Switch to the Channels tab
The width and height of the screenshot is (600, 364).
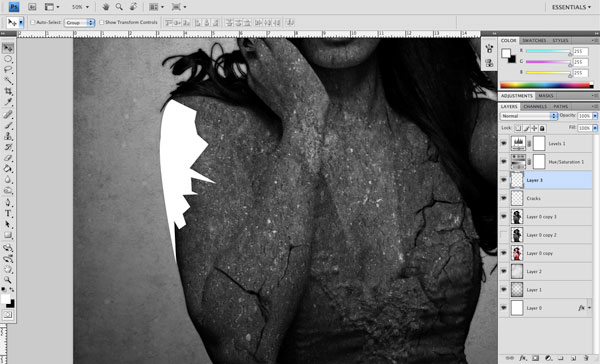click(x=535, y=106)
